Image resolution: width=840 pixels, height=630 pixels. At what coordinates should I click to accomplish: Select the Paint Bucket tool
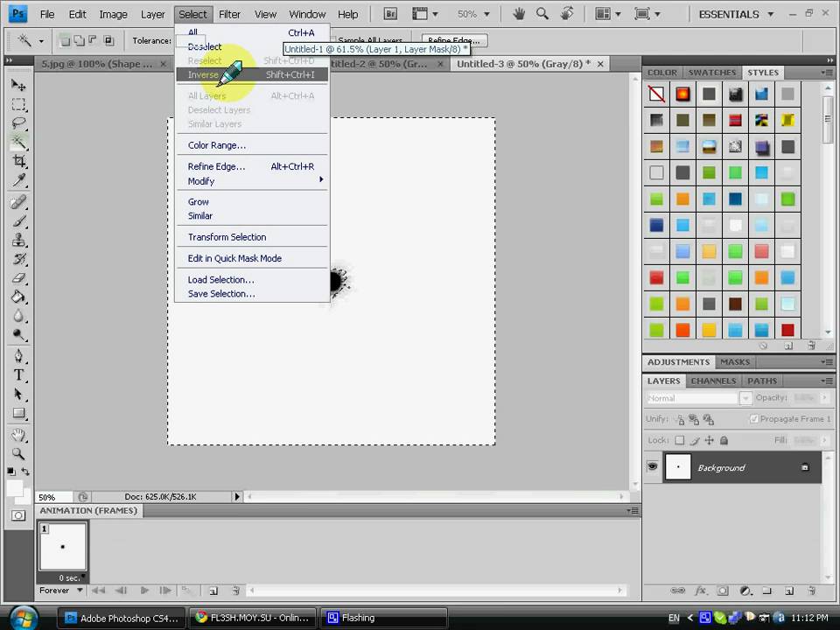coord(18,297)
